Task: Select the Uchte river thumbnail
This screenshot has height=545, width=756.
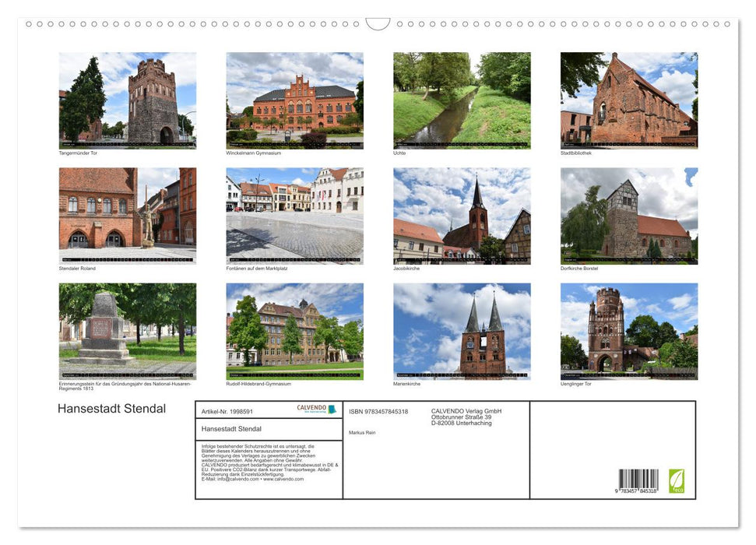Action: 462,97
